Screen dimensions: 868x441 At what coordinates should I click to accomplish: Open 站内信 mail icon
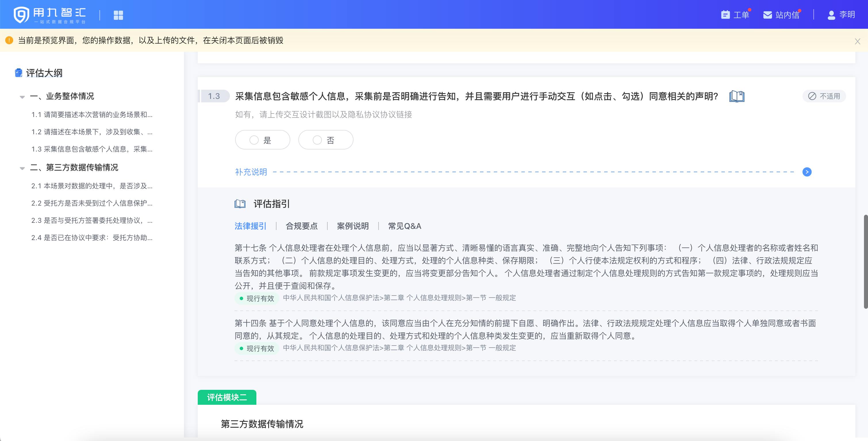(767, 15)
